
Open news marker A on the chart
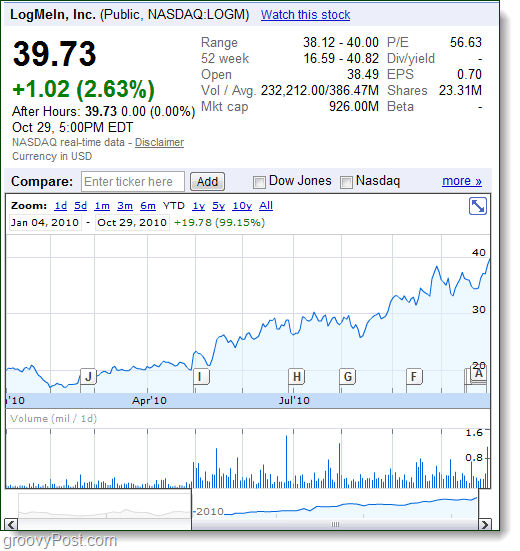coord(479,374)
